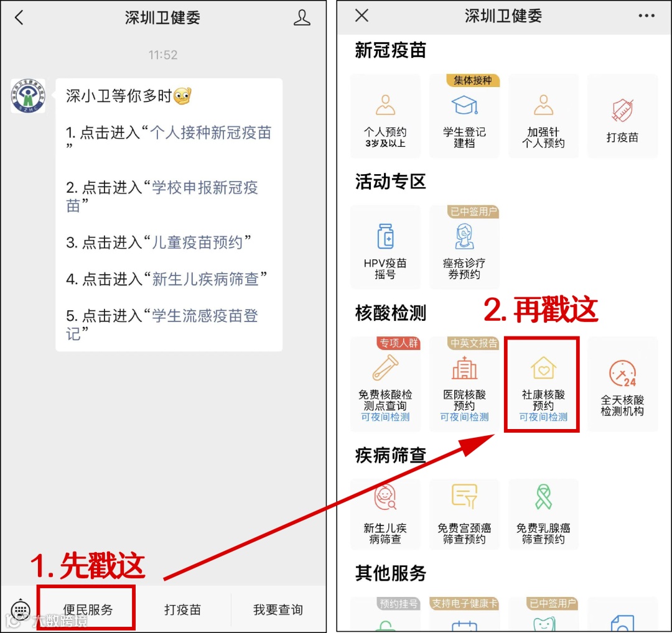Tap the document icon card under 其他服务
Image resolution: width=672 pixels, height=633 pixels.
point(622,614)
